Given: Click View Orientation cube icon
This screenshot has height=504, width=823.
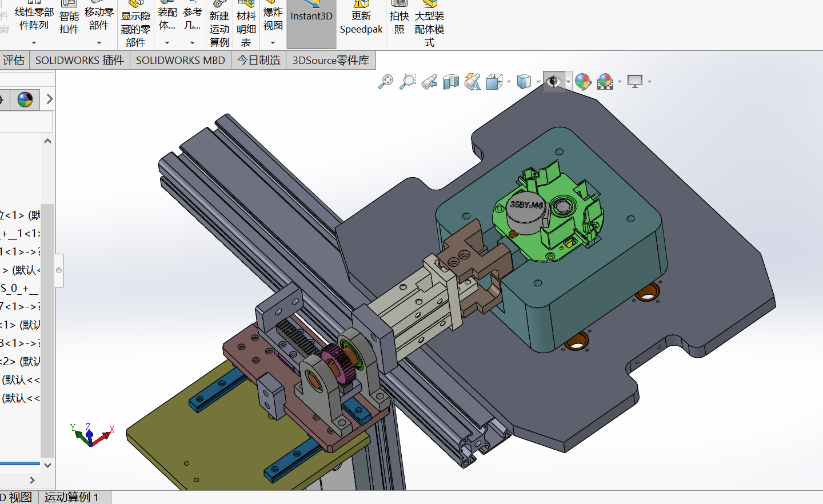Looking at the screenshot, I should click(494, 82).
